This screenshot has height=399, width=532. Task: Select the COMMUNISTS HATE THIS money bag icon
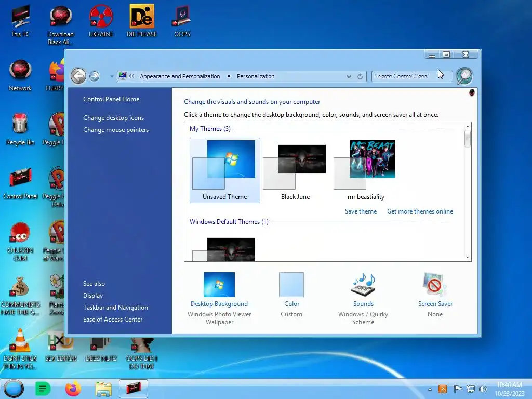pyautogui.click(x=20, y=296)
